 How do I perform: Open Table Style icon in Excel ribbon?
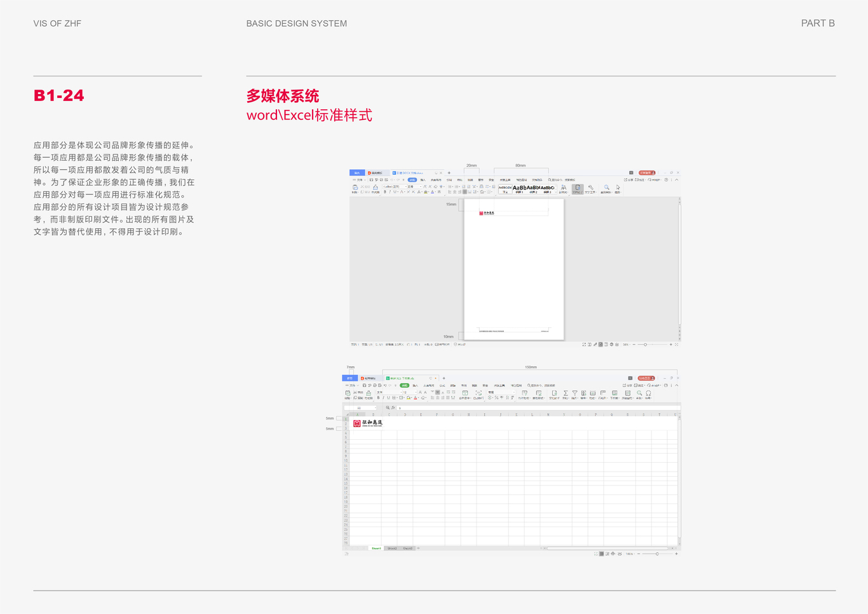(539, 393)
